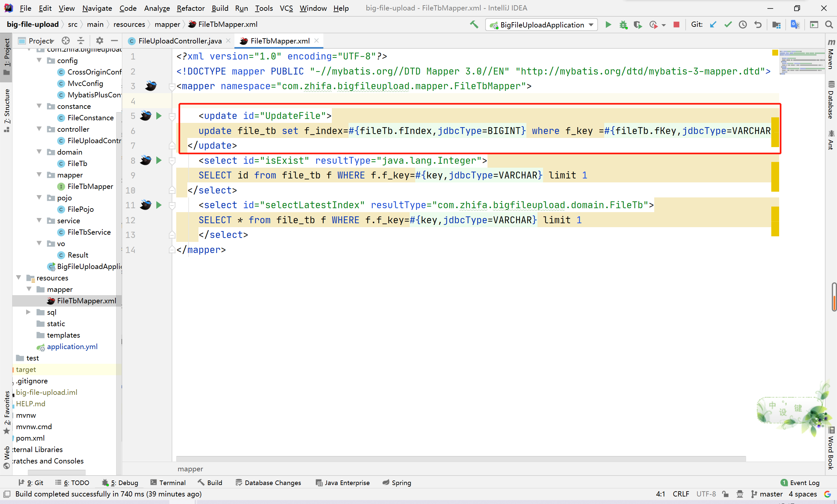The image size is (837, 504).
Task: Click the Revert changes icon in toolbar
Action: [758, 25]
